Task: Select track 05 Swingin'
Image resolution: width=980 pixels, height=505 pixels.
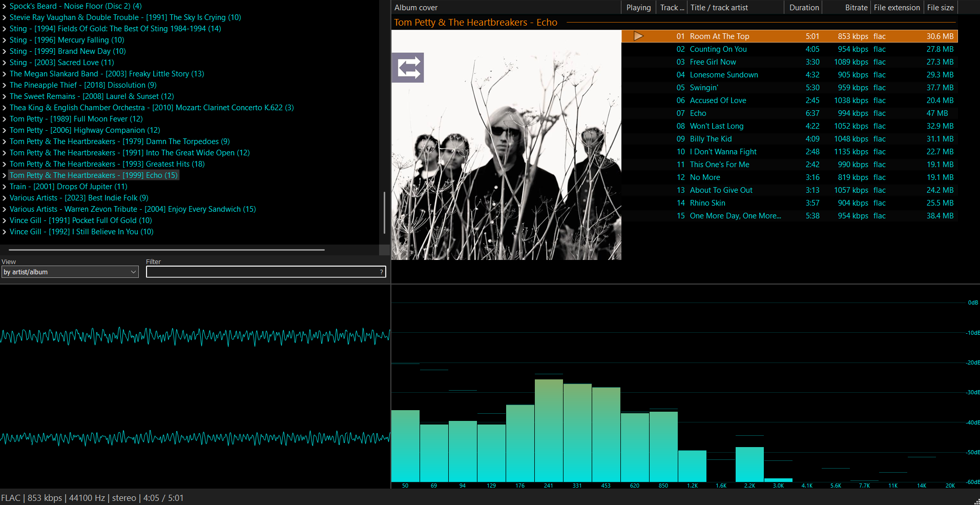Action: click(789, 88)
